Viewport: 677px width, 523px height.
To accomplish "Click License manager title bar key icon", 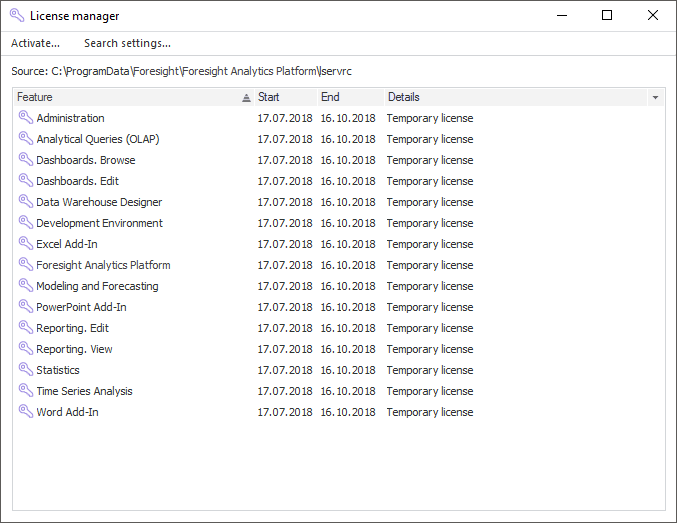I will 16,16.
